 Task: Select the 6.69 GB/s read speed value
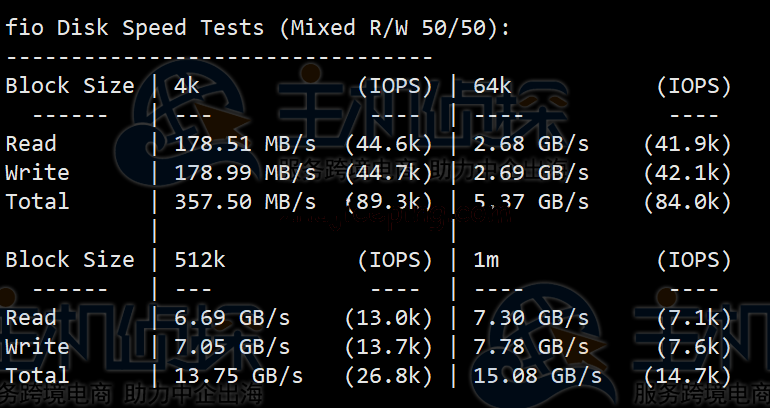point(232,318)
